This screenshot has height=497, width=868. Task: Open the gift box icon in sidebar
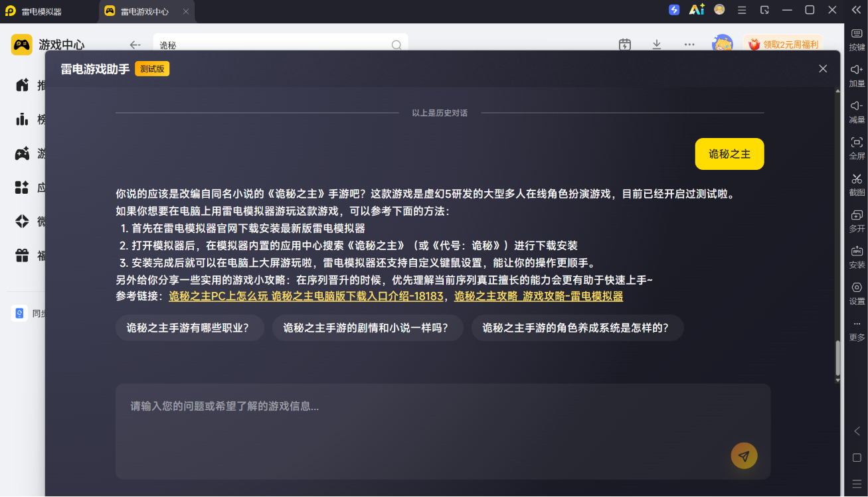[22, 255]
